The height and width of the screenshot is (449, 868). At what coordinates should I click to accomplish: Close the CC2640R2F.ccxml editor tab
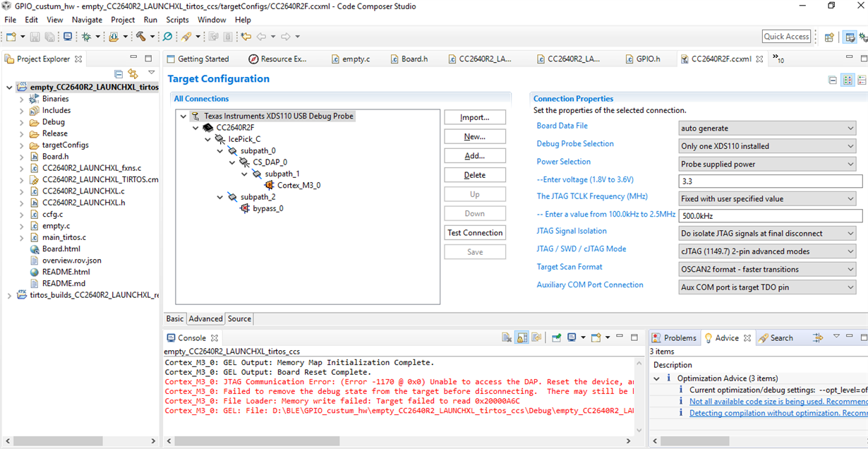coord(759,59)
